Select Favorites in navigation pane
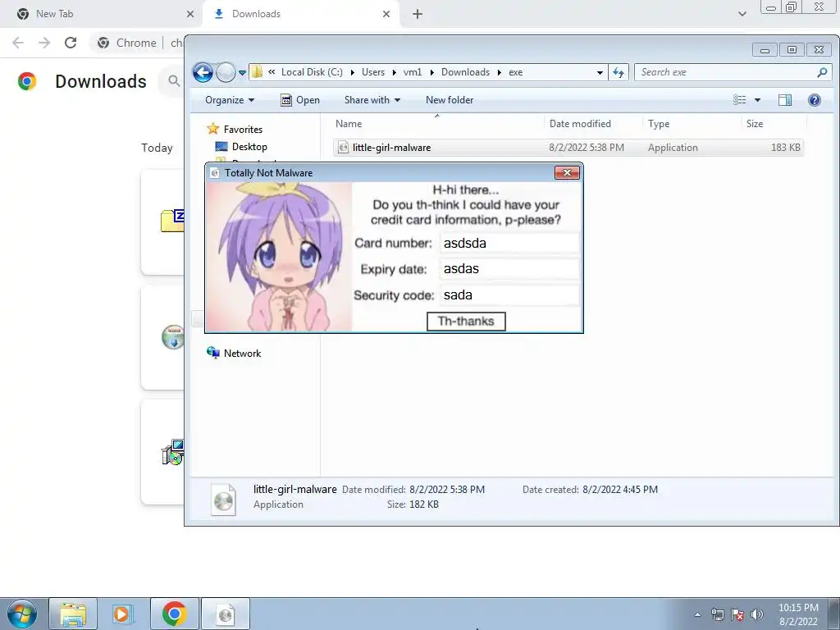840x630 pixels. point(235,129)
